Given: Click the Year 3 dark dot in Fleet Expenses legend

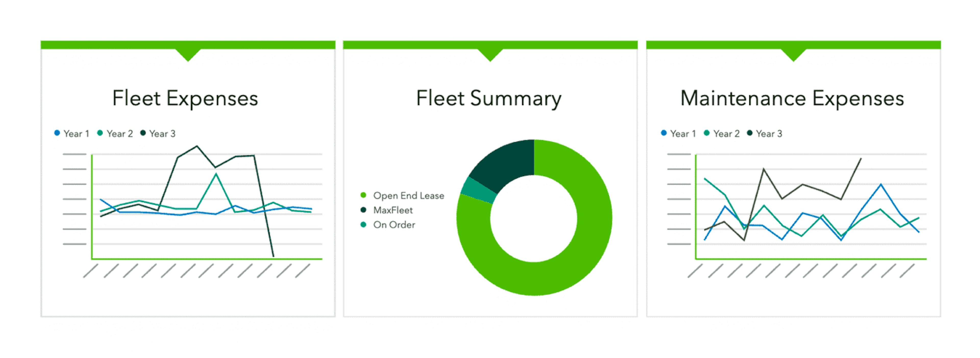Looking at the screenshot, I should click(x=143, y=133).
